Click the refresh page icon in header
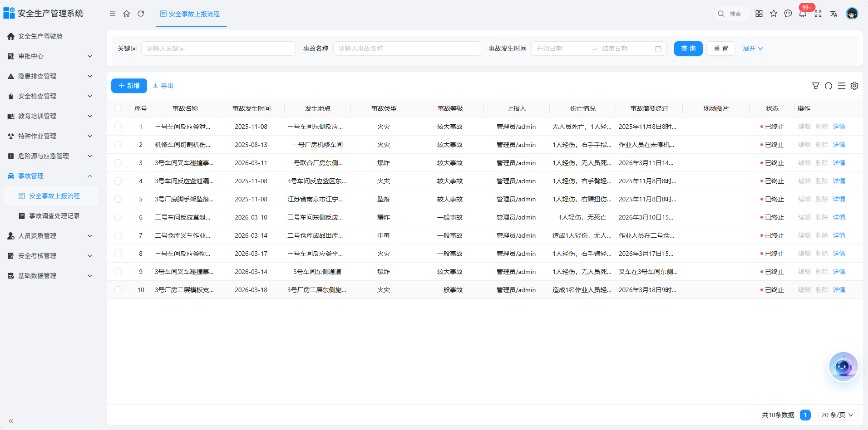This screenshot has height=430, width=868. pos(141,14)
